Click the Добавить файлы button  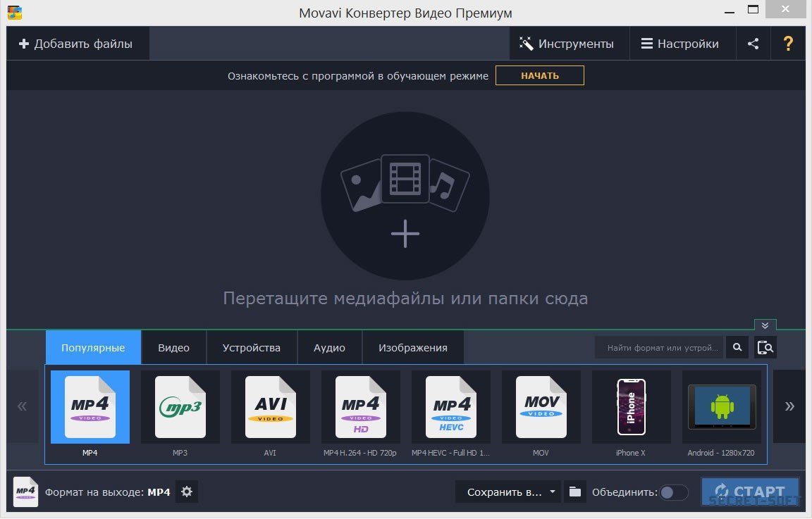(x=76, y=44)
